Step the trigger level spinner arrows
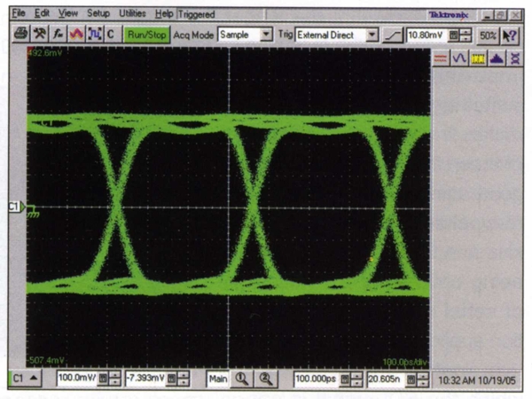This screenshot has height=399, width=532. pyautogui.click(x=466, y=35)
